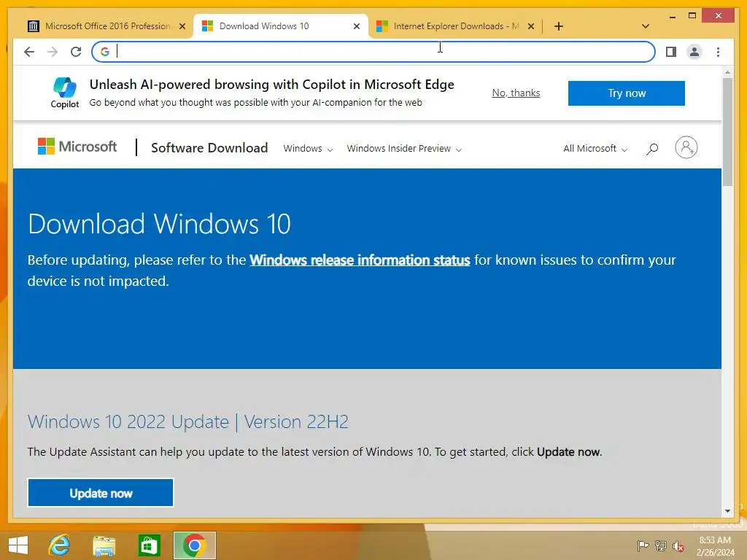Click the scrollbar up arrow

pyautogui.click(x=727, y=72)
